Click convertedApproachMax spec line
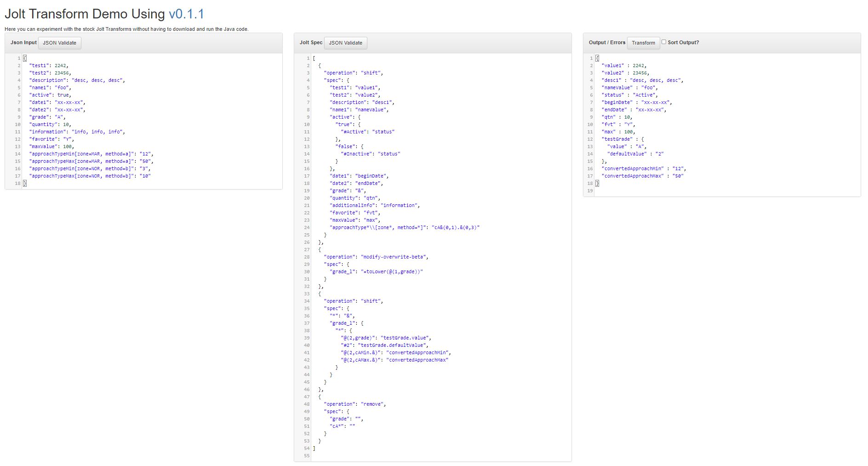 394,360
